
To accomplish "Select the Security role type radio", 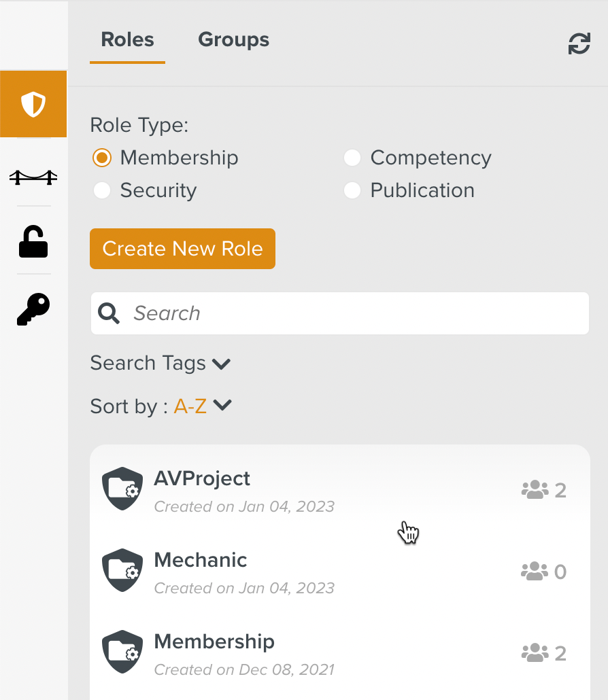I will [102, 191].
